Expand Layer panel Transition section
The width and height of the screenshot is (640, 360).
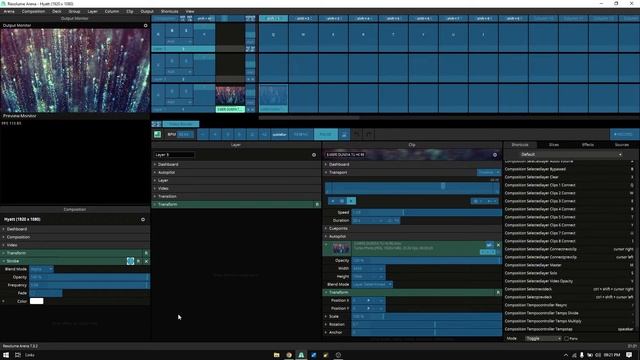tap(155, 197)
